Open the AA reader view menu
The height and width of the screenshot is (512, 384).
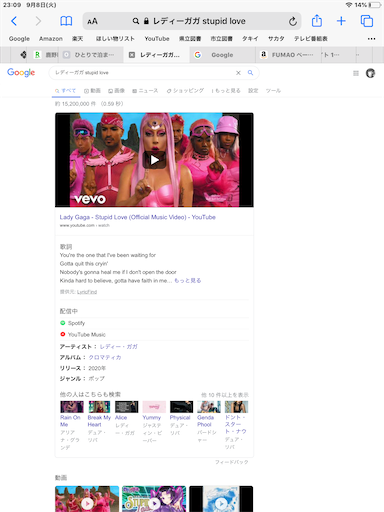92,21
